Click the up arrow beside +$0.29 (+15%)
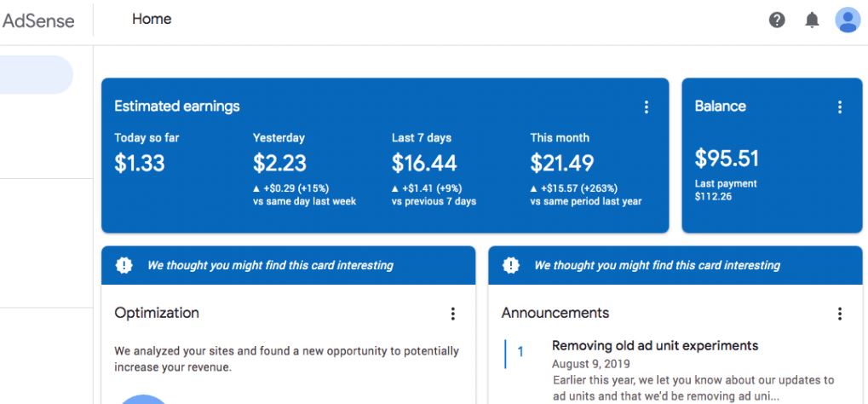The width and height of the screenshot is (868, 404). tap(256, 188)
